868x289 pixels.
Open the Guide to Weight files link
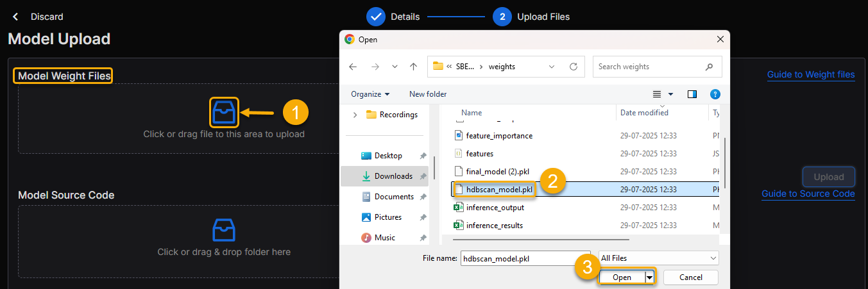click(x=811, y=75)
